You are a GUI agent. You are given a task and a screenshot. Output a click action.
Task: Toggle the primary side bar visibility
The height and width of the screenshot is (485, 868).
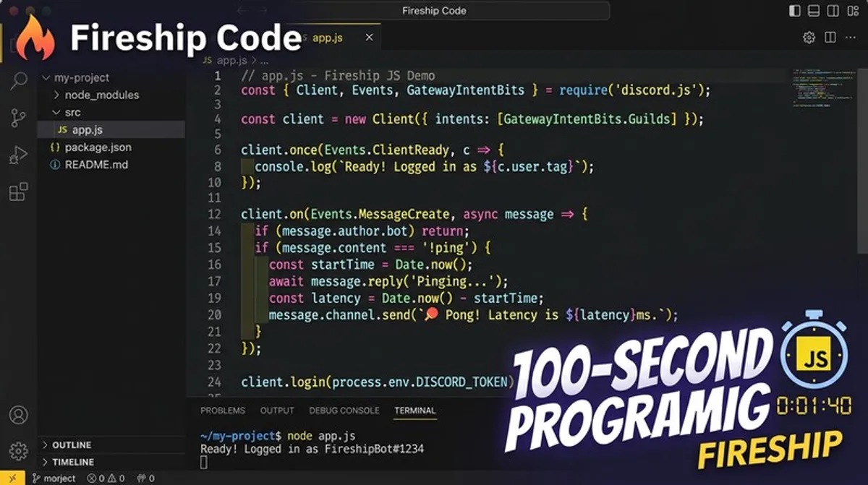[795, 11]
